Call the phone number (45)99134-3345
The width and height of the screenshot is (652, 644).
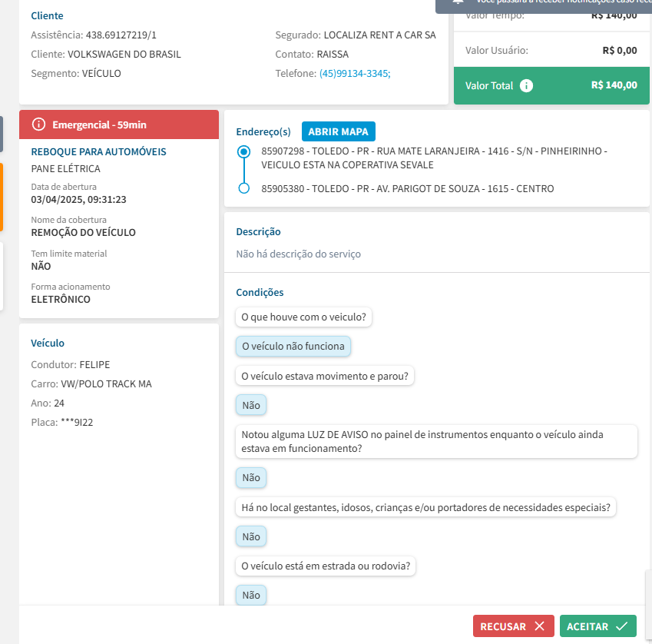point(355,74)
